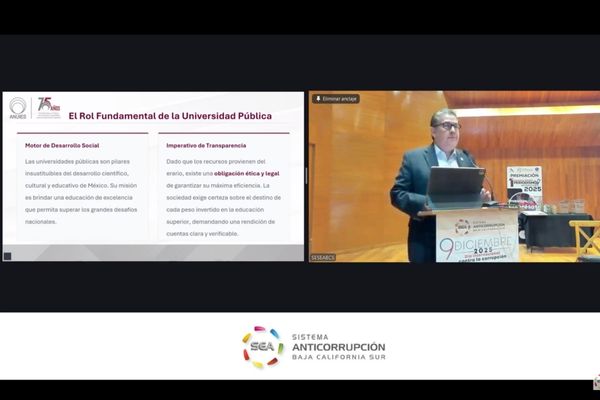Click the slide title El Rol Fundamental
600x400 pixels.
pyautogui.click(x=169, y=115)
